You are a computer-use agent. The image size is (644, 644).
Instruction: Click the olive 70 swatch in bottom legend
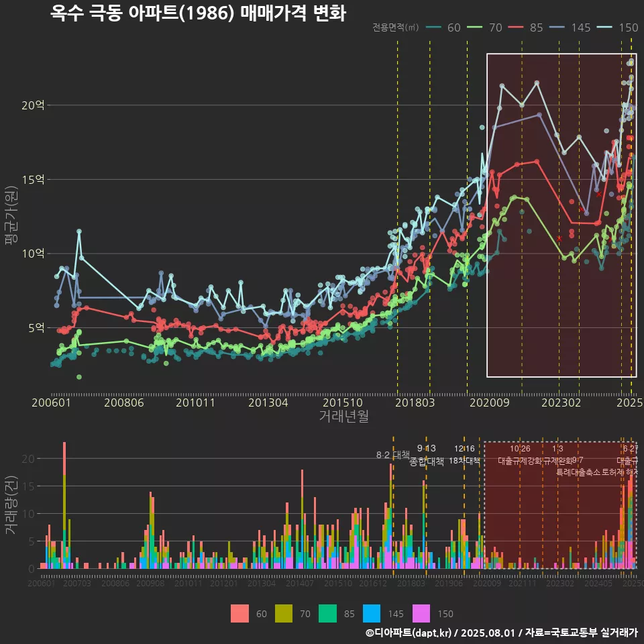click(x=283, y=614)
